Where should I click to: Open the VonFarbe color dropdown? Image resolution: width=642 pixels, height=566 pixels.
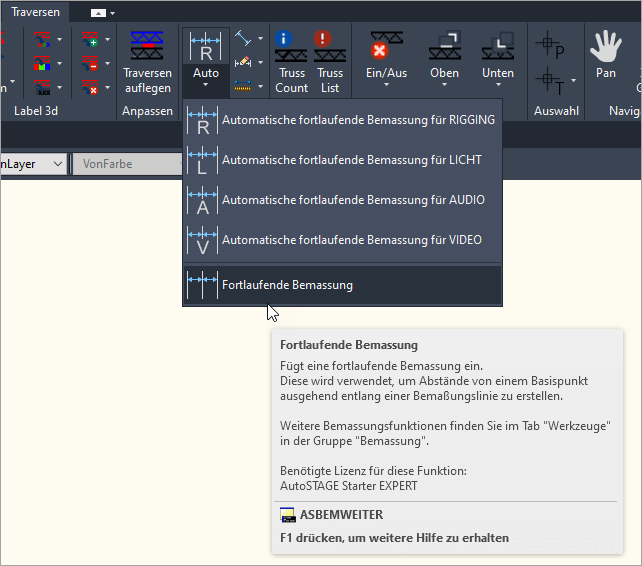(127, 164)
